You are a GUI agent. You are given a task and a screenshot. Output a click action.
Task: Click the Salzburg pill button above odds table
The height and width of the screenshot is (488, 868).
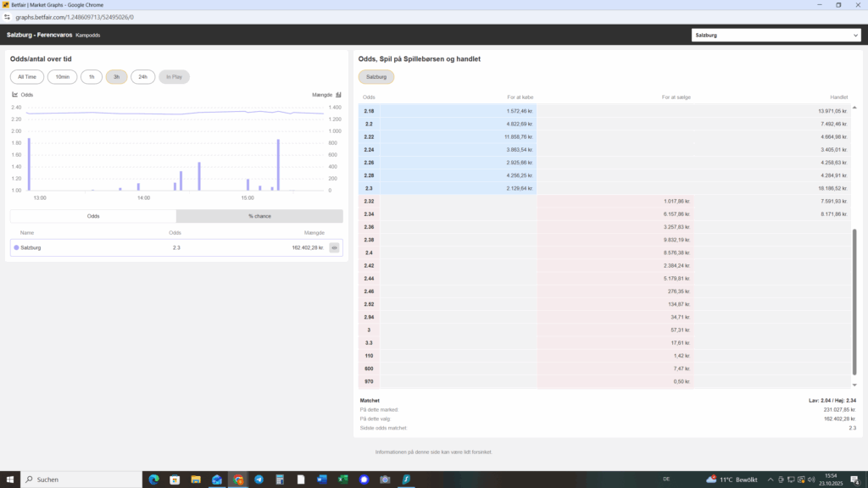pos(376,77)
